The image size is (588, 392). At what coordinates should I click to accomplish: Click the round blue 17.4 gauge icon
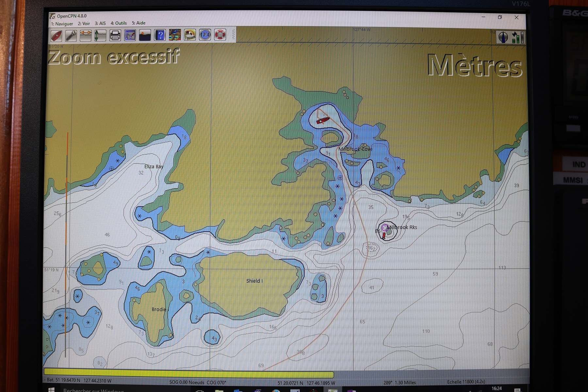click(205, 35)
